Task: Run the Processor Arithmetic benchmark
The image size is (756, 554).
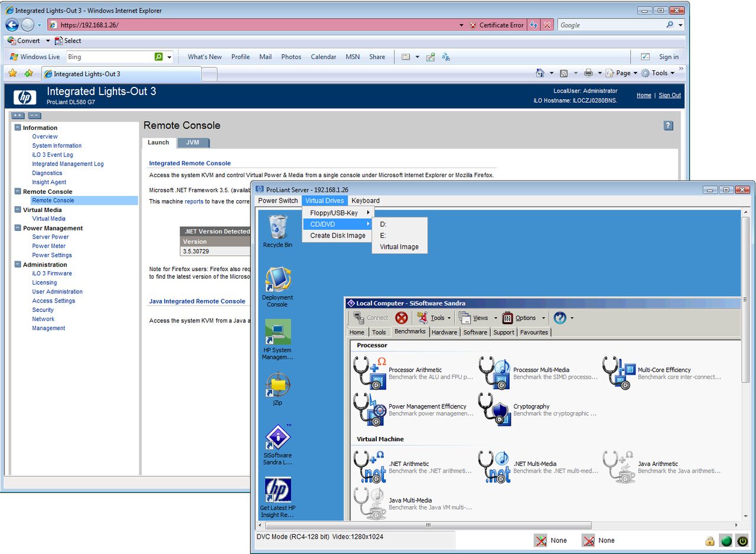Action: click(413, 373)
